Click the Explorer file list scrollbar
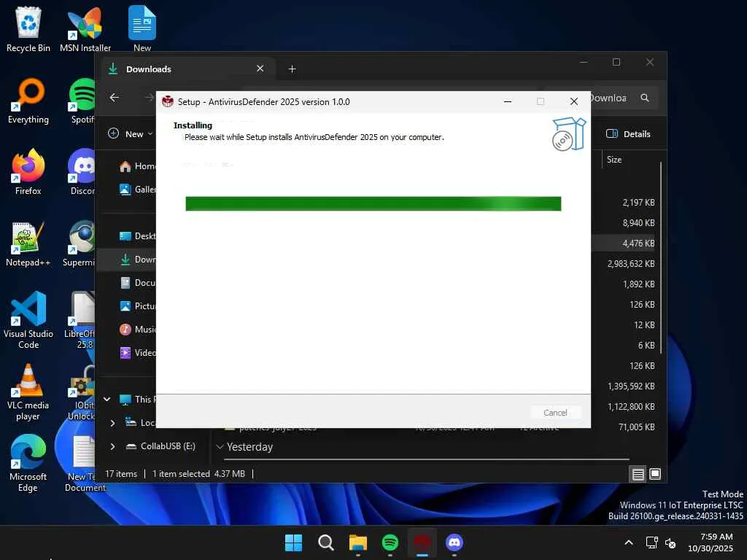The height and width of the screenshot is (560, 747). (661, 257)
